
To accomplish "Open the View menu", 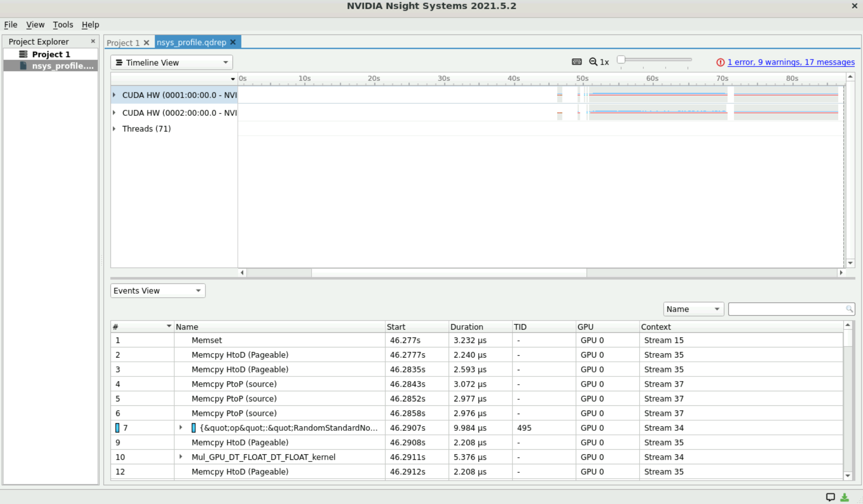I will [x=35, y=24].
